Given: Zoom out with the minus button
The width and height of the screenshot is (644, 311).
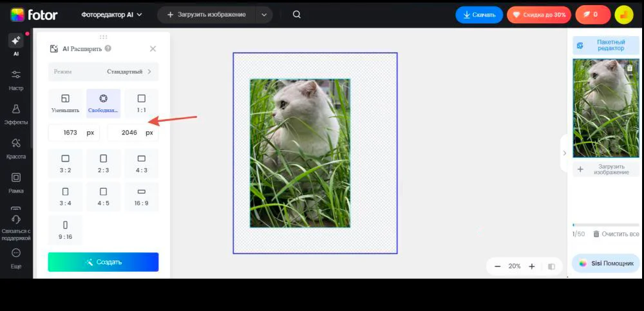Looking at the screenshot, I should (497, 266).
